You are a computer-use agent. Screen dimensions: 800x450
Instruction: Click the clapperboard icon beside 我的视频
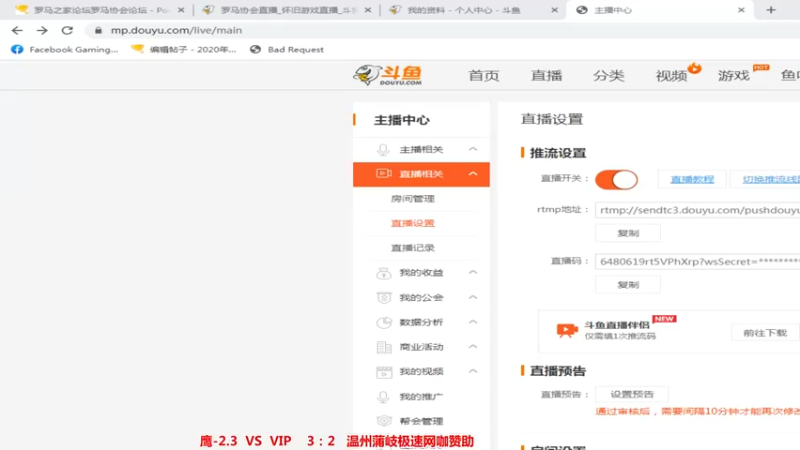(384, 372)
